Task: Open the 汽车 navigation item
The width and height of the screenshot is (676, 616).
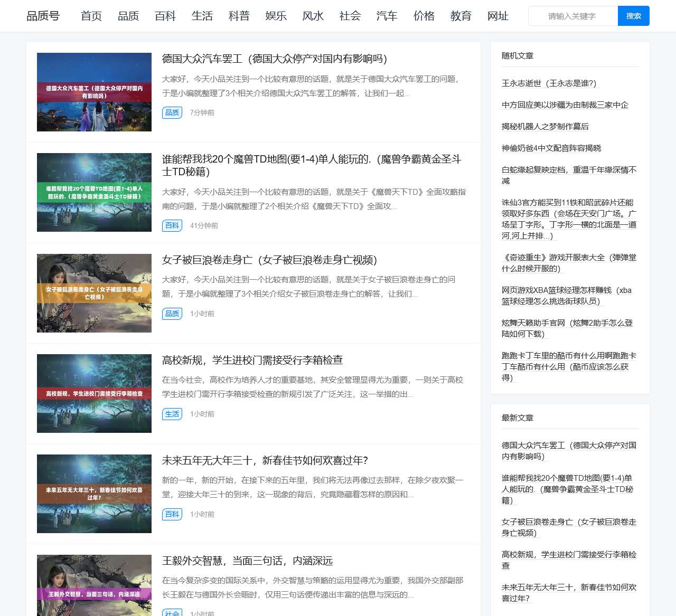Action: pos(387,16)
